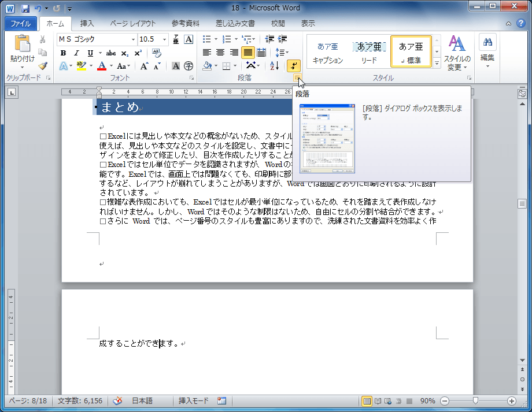Open the line spacing dropdown
Screen dimensions: 532x412
click(282, 53)
